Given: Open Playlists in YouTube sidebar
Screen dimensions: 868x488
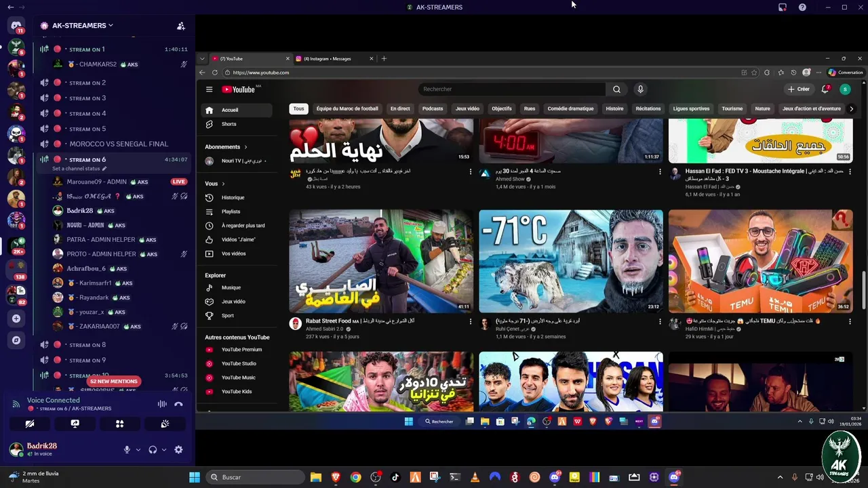Looking at the screenshot, I should [x=237, y=211].
